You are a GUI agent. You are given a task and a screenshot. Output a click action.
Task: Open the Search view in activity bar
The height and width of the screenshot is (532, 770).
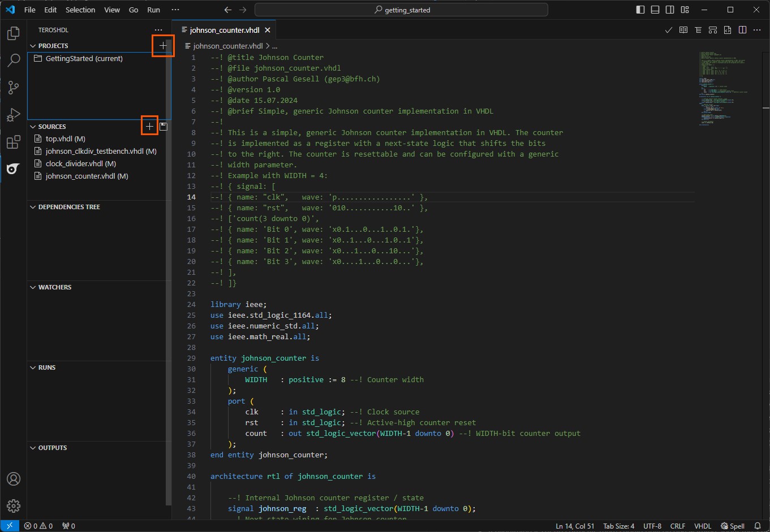click(x=14, y=60)
